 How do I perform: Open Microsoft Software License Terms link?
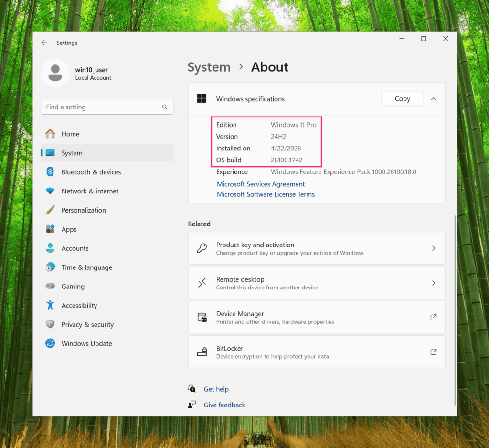266,194
